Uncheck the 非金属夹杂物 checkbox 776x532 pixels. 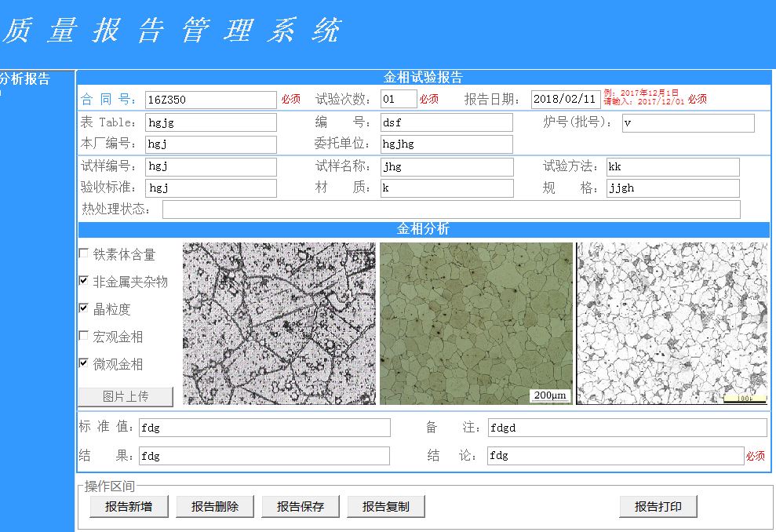(84, 281)
